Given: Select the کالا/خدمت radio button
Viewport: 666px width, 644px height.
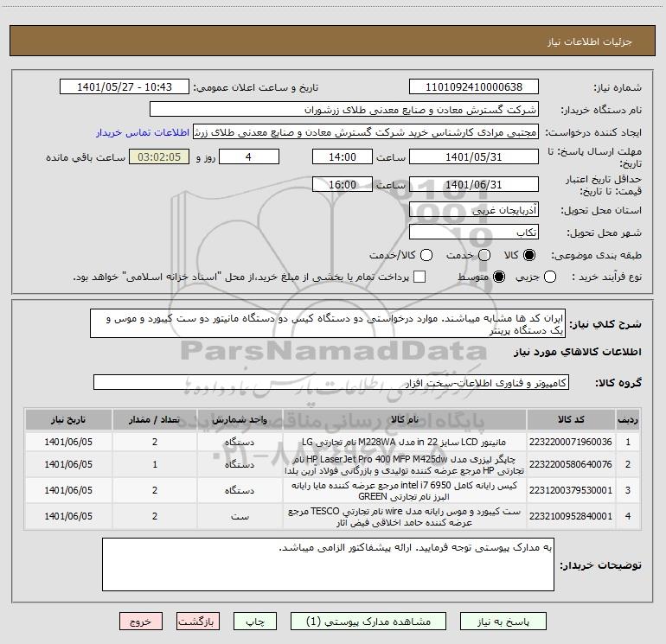Looking at the screenshot, I should pyautogui.click(x=426, y=255).
